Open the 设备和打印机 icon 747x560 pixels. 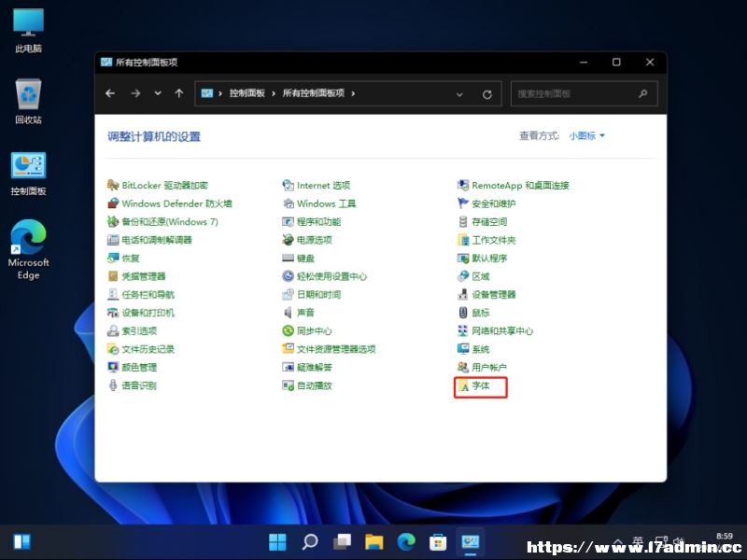[x=113, y=313]
